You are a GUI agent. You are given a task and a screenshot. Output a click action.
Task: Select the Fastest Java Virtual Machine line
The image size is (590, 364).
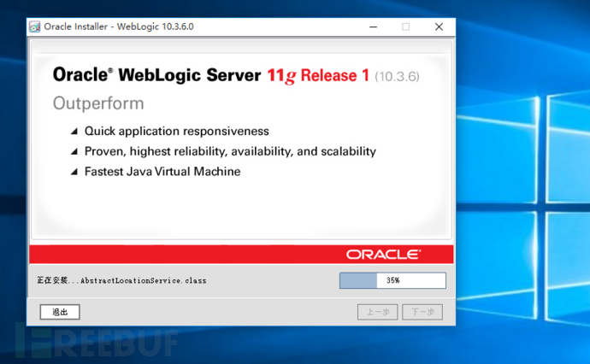click(162, 172)
